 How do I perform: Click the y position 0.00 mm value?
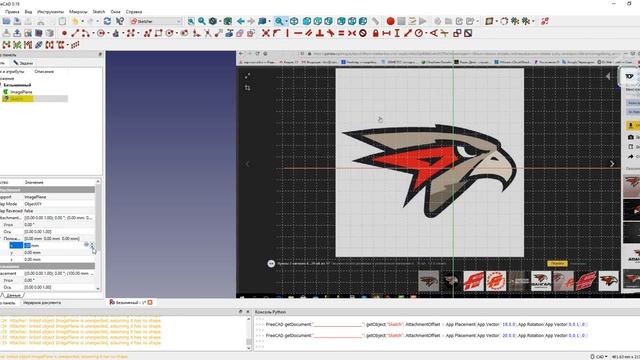32,252
